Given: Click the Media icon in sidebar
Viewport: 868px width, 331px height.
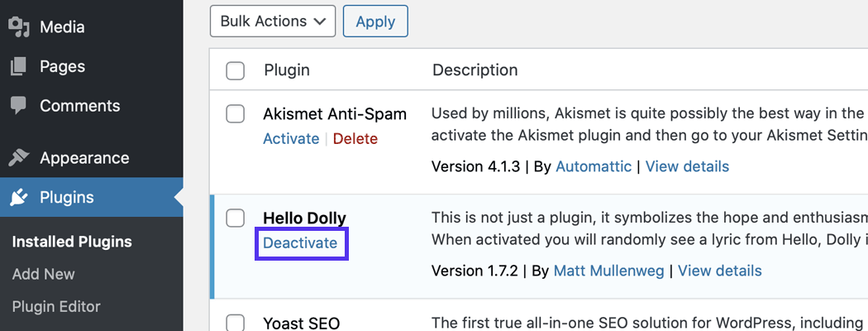Looking at the screenshot, I should point(19,27).
